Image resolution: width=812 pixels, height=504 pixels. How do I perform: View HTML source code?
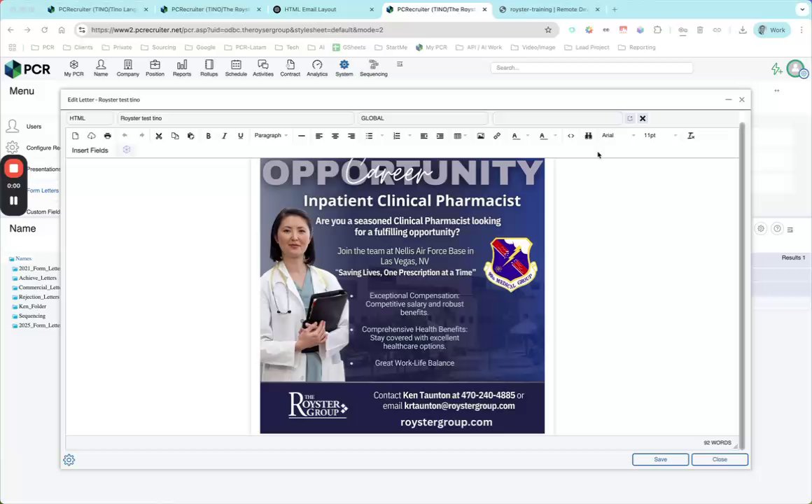coord(570,136)
